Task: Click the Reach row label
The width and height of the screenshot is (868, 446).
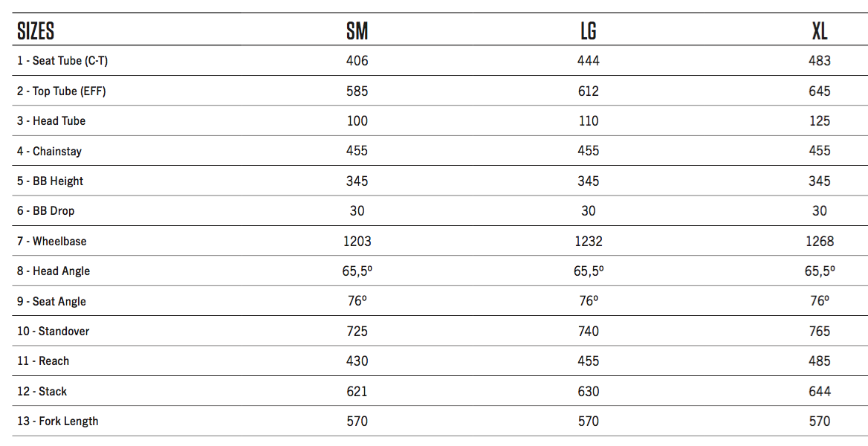Action: click(43, 361)
